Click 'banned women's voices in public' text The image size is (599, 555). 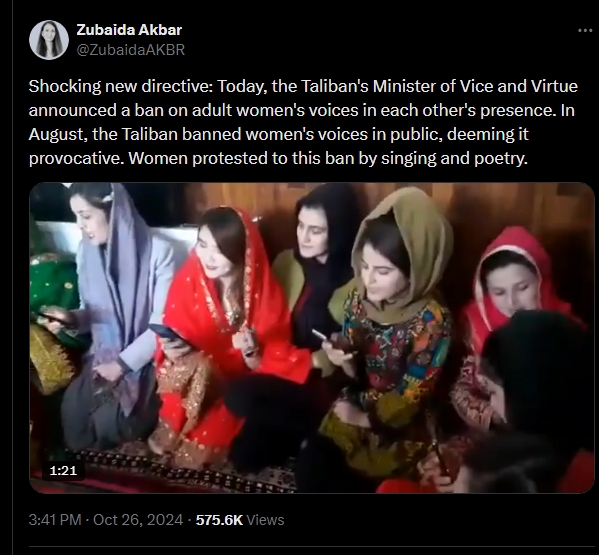click(x=312, y=134)
